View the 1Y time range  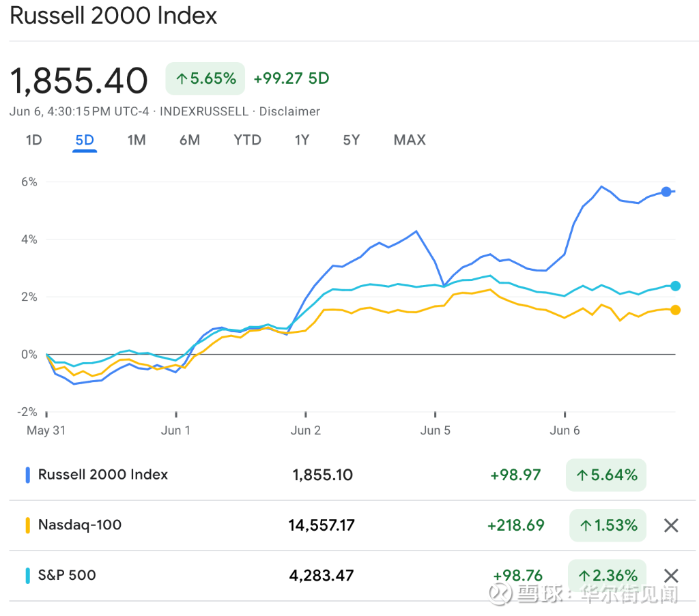[x=302, y=140]
